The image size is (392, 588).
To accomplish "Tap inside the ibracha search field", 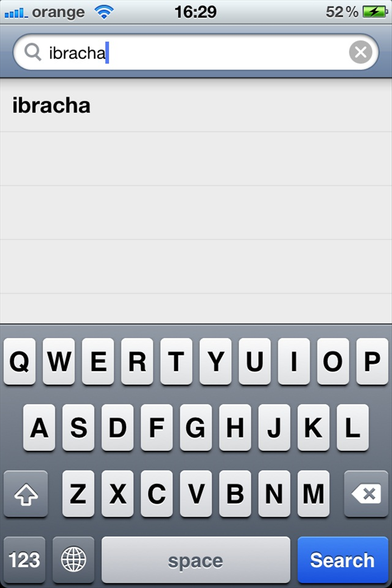I will click(196, 52).
